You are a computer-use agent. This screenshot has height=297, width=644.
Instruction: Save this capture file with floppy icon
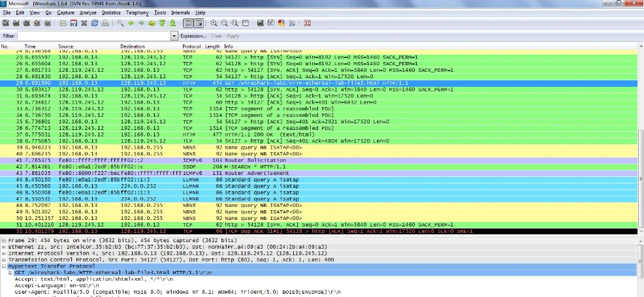(74, 23)
